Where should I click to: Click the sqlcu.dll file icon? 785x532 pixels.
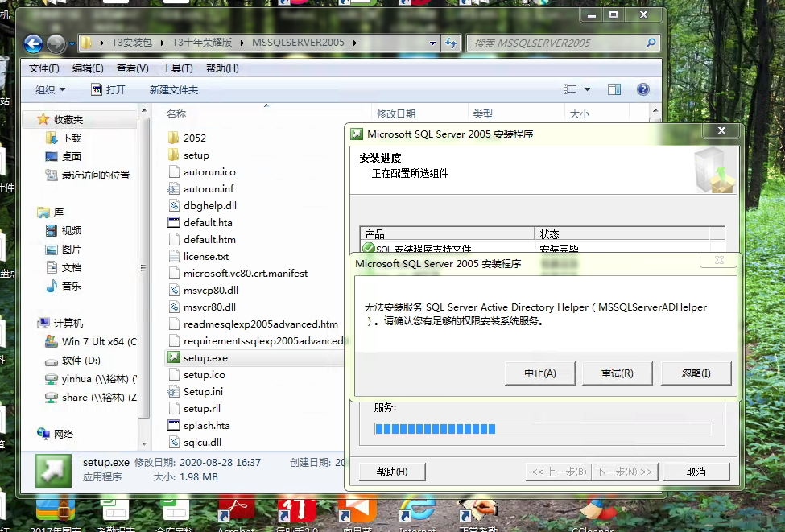pyautogui.click(x=174, y=443)
